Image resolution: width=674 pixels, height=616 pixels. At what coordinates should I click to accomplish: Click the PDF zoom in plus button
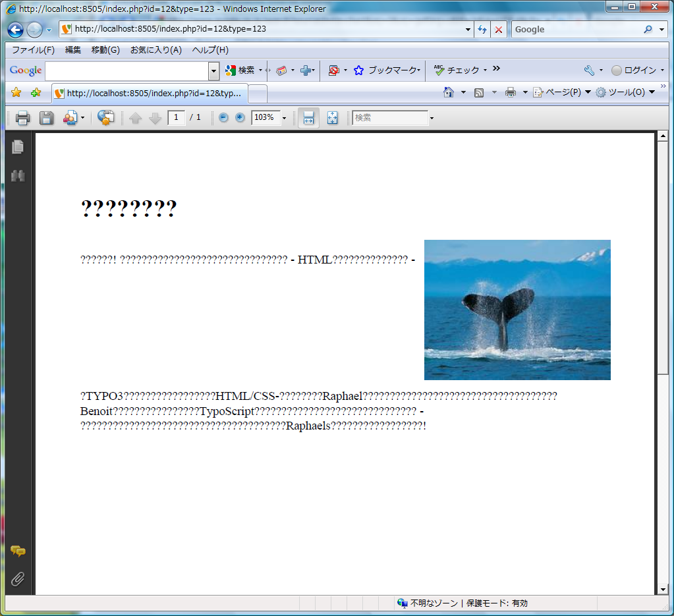coord(240,117)
